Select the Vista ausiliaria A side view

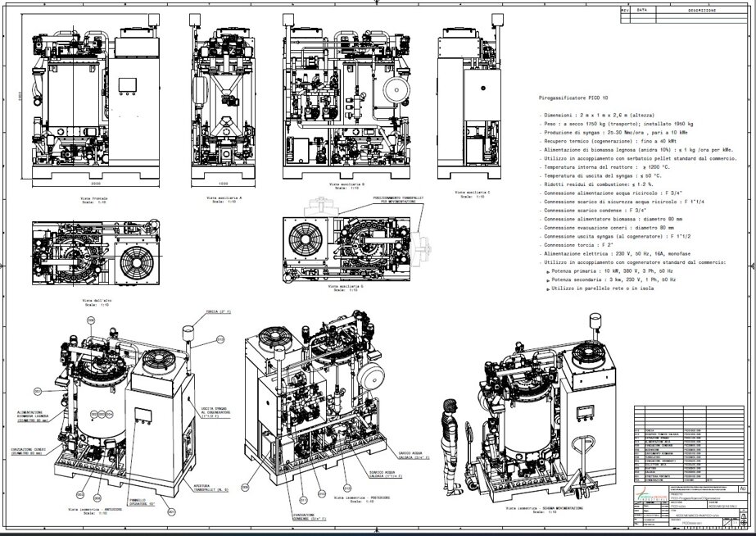click(x=223, y=97)
